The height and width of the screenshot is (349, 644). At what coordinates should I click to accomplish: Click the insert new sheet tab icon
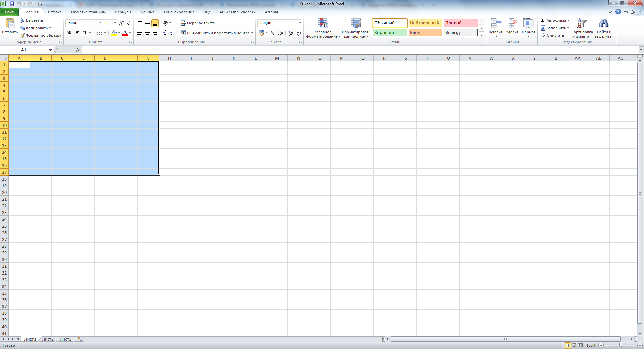click(80, 339)
